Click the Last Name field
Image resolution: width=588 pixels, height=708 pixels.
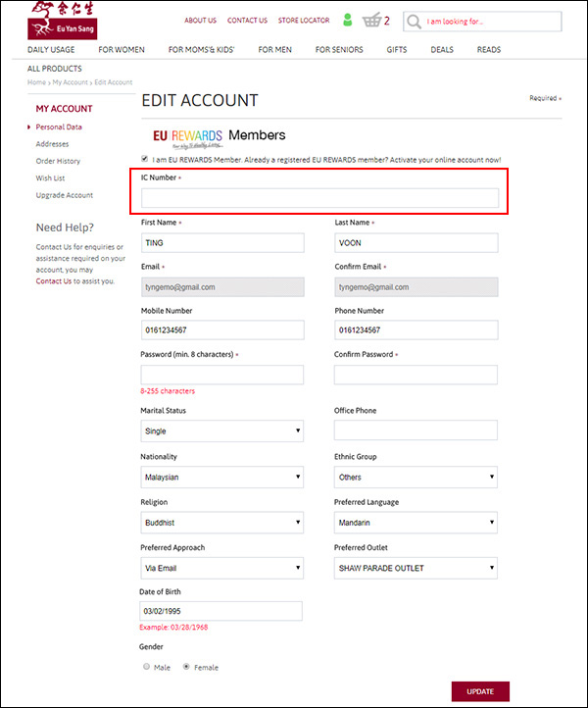coord(416,243)
